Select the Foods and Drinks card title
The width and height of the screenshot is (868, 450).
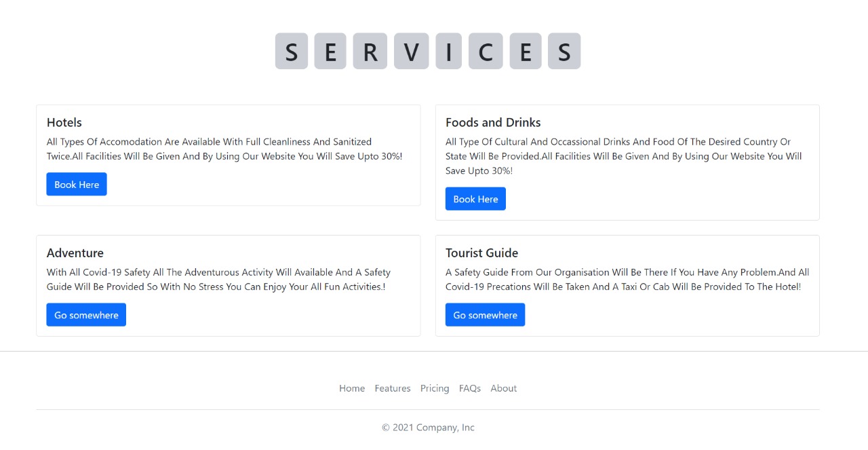coord(493,122)
